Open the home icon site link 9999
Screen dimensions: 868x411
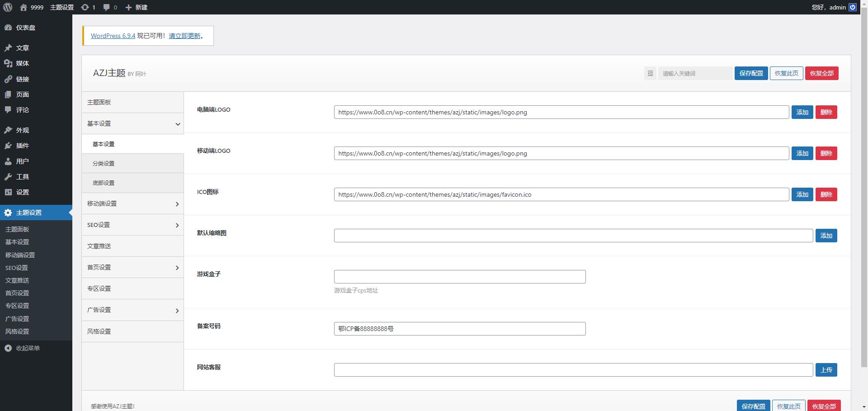coord(32,7)
